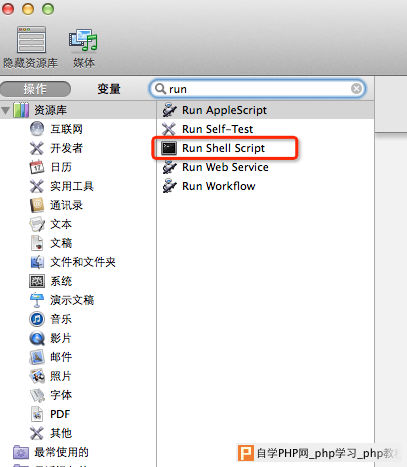Click the search field containing run
The image size is (407, 467).
[257, 89]
